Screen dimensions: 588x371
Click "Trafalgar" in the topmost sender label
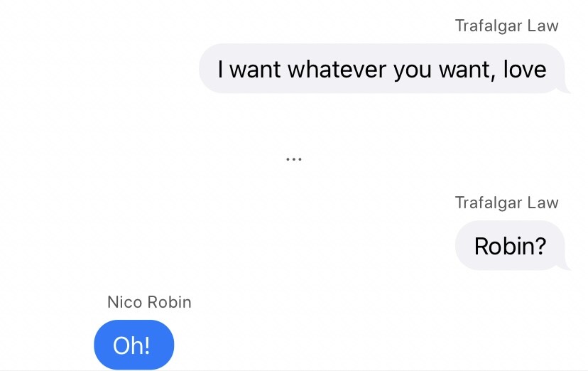pyautogui.click(x=489, y=26)
